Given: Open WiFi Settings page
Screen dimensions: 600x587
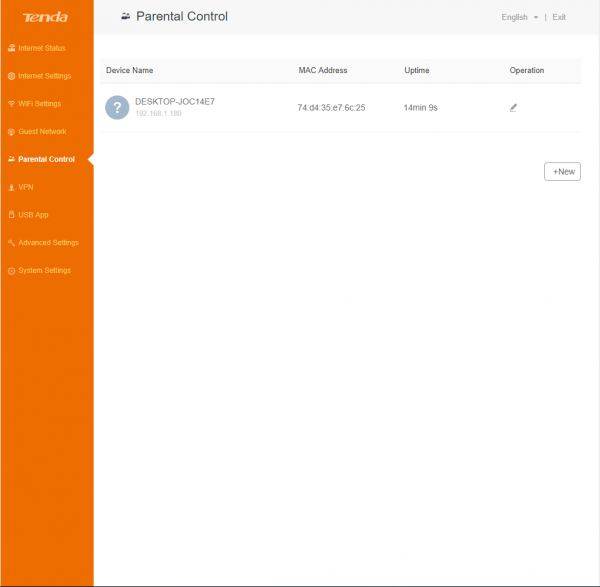Looking at the screenshot, I should (x=39, y=104).
